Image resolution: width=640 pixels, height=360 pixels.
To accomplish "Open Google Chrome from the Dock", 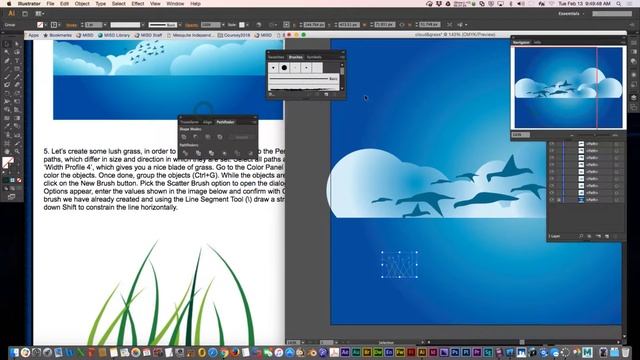I will (x=224, y=352).
